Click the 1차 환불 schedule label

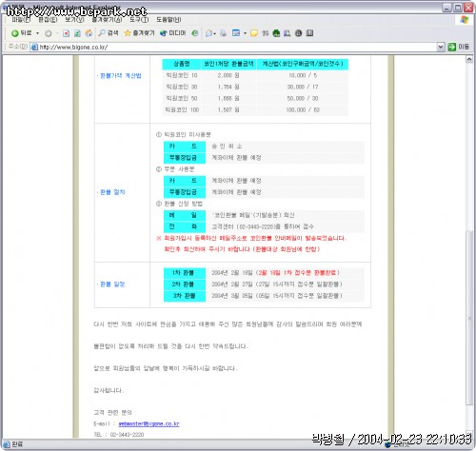[x=184, y=273]
